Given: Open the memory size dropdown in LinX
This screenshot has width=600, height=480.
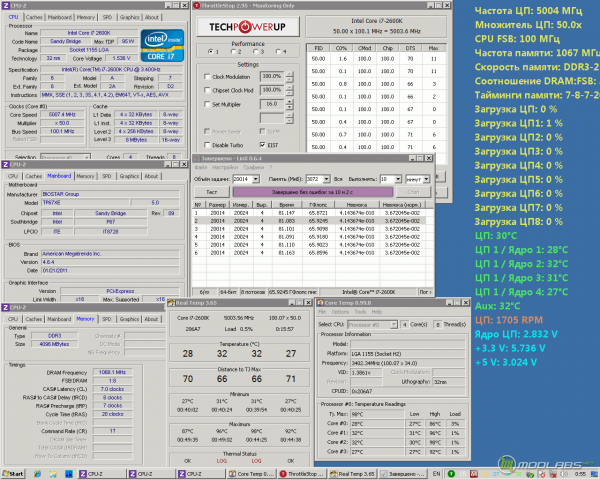Looking at the screenshot, I should [326, 179].
